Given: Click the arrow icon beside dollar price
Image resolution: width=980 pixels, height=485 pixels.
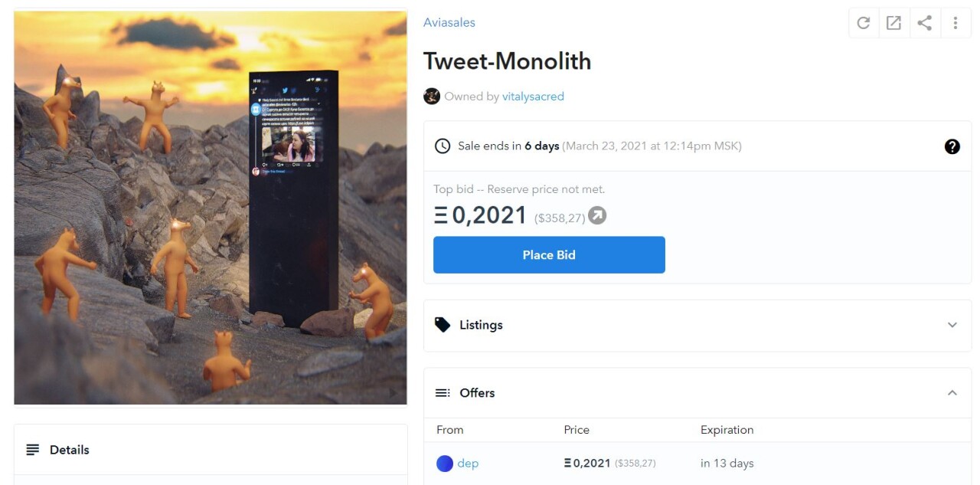Looking at the screenshot, I should coord(597,216).
